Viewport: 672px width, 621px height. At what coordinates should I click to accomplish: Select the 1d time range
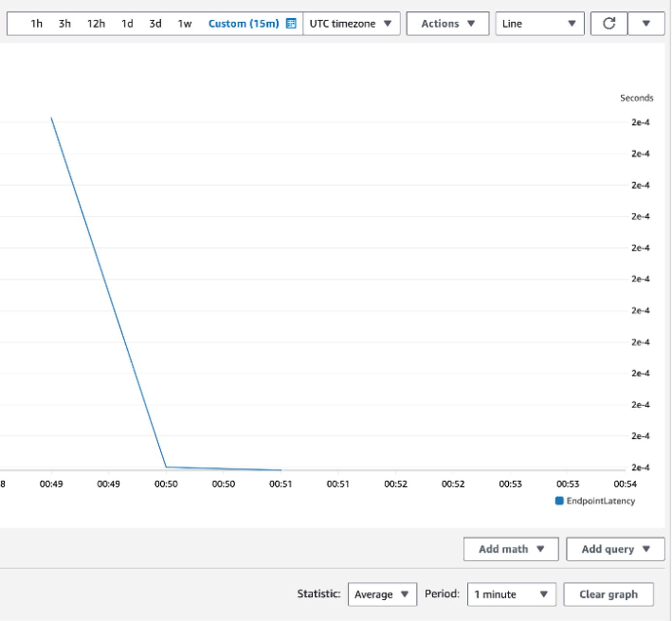(x=126, y=22)
